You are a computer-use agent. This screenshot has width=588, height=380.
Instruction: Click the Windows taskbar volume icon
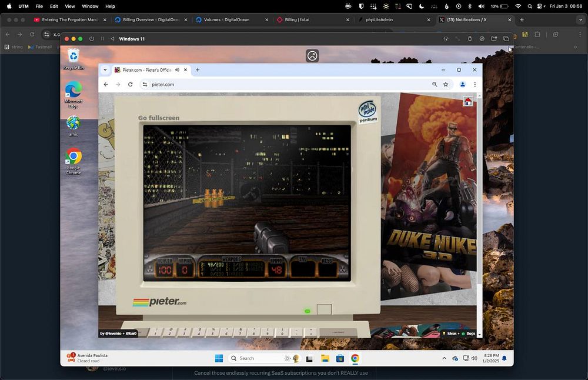475,358
